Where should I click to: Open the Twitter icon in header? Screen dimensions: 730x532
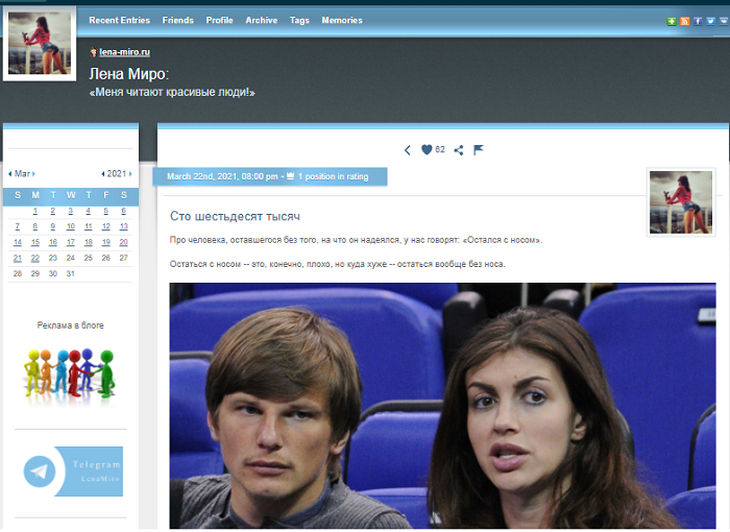(x=710, y=20)
